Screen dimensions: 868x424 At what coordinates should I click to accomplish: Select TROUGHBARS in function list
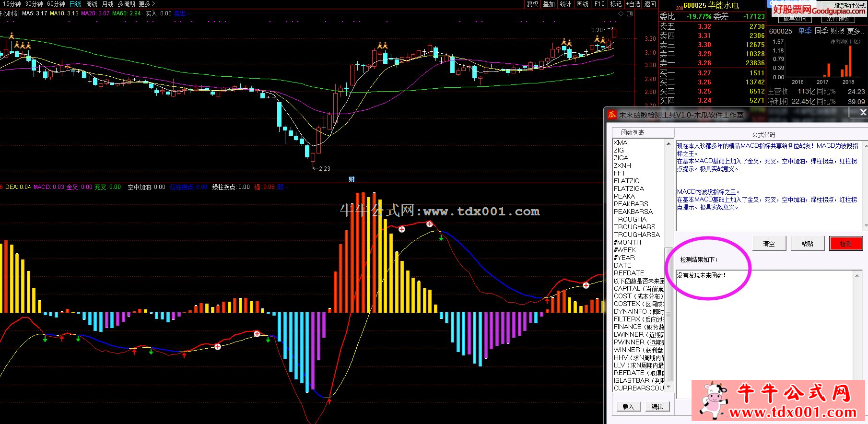pyautogui.click(x=634, y=227)
